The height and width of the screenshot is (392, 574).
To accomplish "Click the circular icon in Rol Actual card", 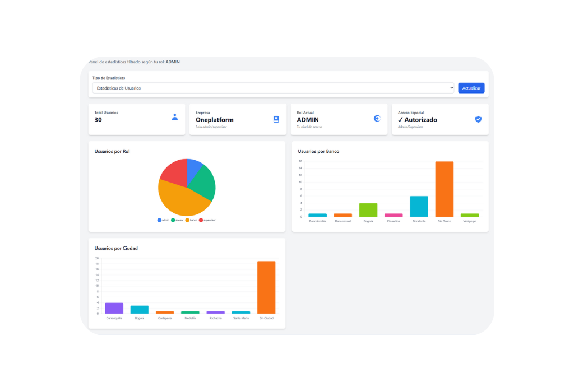I will (x=377, y=118).
